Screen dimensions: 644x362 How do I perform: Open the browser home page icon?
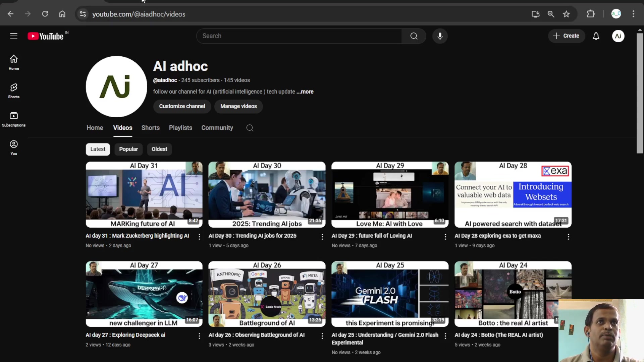coord(62,14)
